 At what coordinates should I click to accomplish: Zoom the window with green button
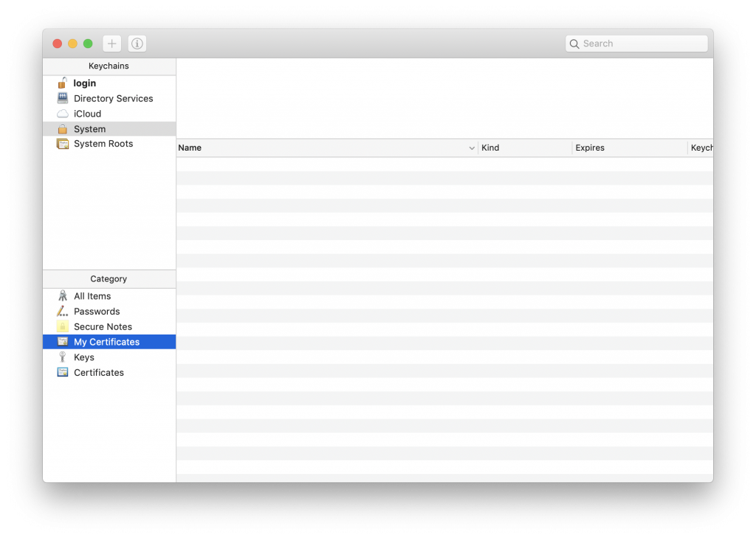point(88,44)
